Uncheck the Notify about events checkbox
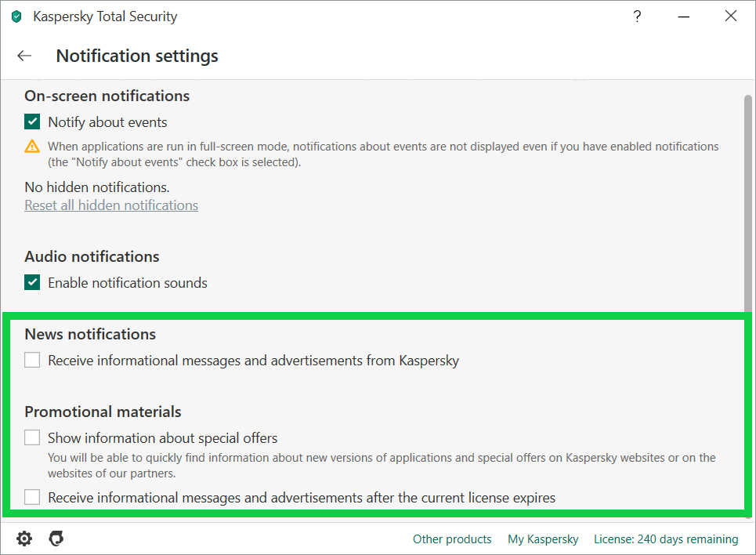Screen dimensions: 756x555 32,122
